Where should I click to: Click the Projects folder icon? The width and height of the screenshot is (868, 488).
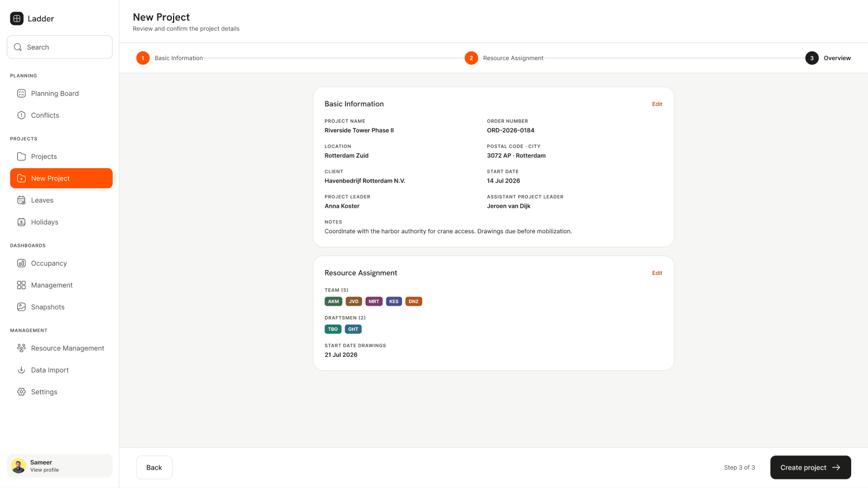[x=22, y=156]
